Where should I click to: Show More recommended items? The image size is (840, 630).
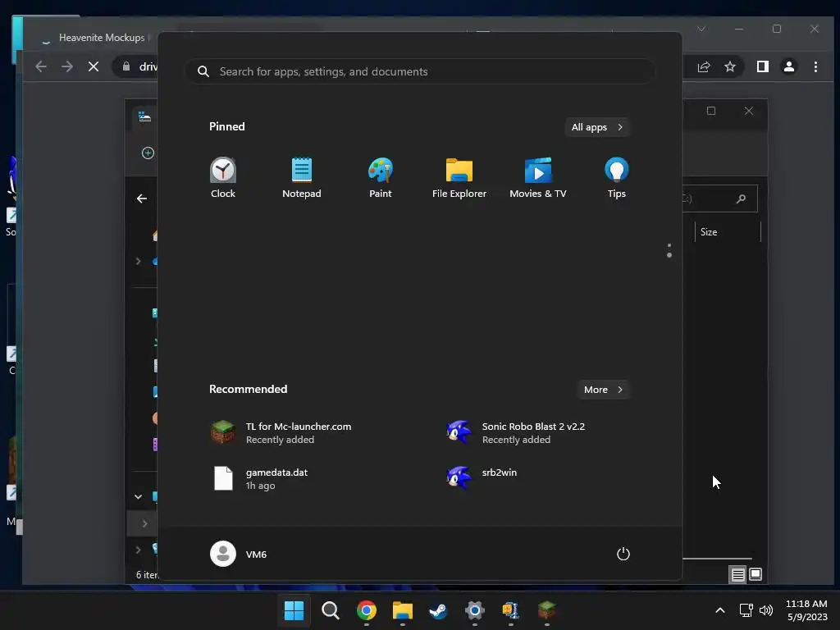(603, 390)
